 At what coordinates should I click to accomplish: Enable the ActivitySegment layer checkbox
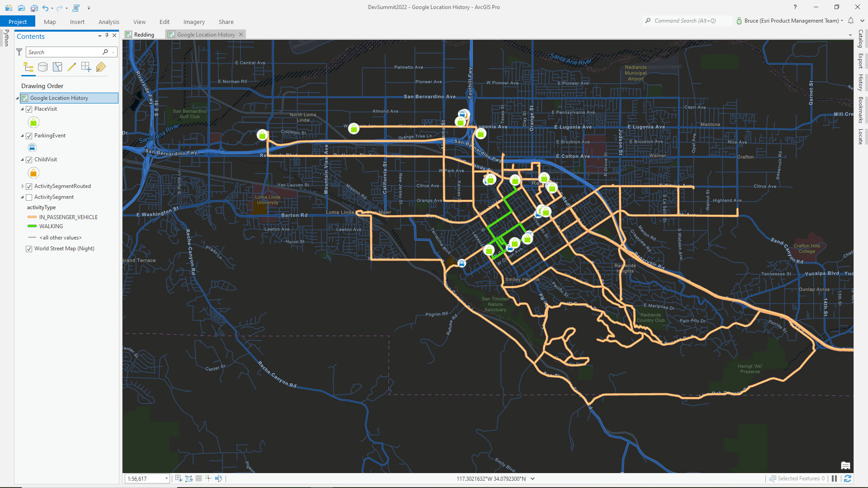point(29,197)
